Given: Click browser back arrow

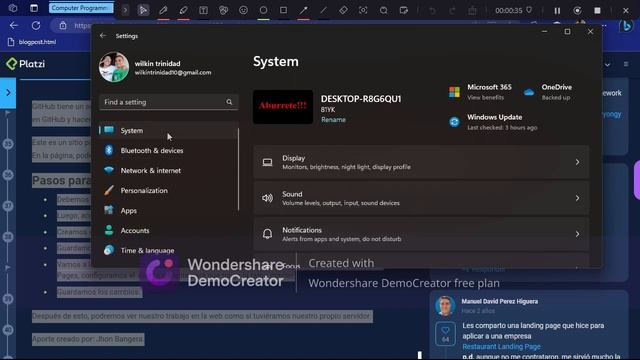Looking at the screenshot, I should [x=14, y=26].
